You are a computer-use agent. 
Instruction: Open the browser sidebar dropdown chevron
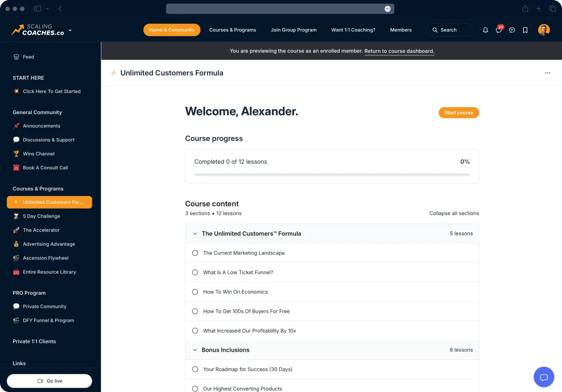[x=47, y=9]
